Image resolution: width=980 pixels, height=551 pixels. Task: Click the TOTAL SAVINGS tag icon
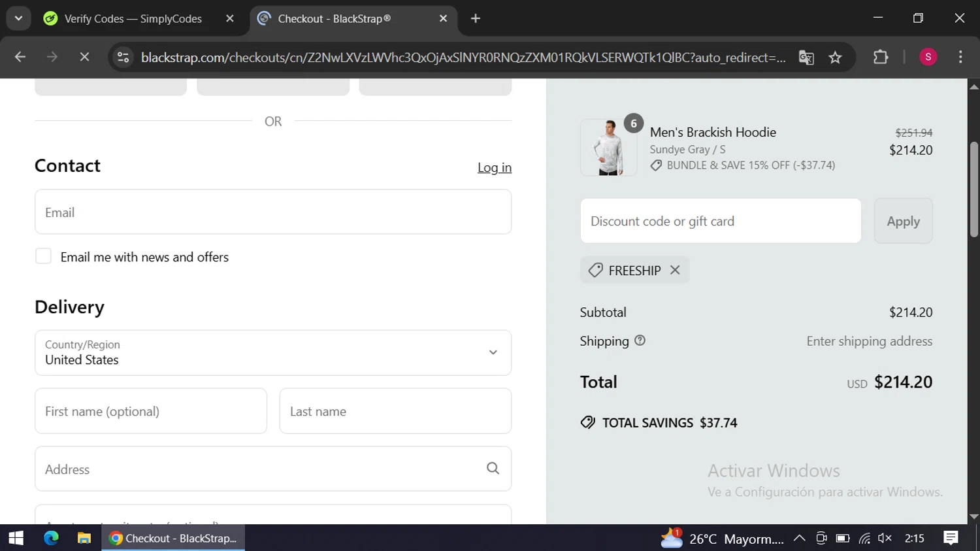click(588, 422)
